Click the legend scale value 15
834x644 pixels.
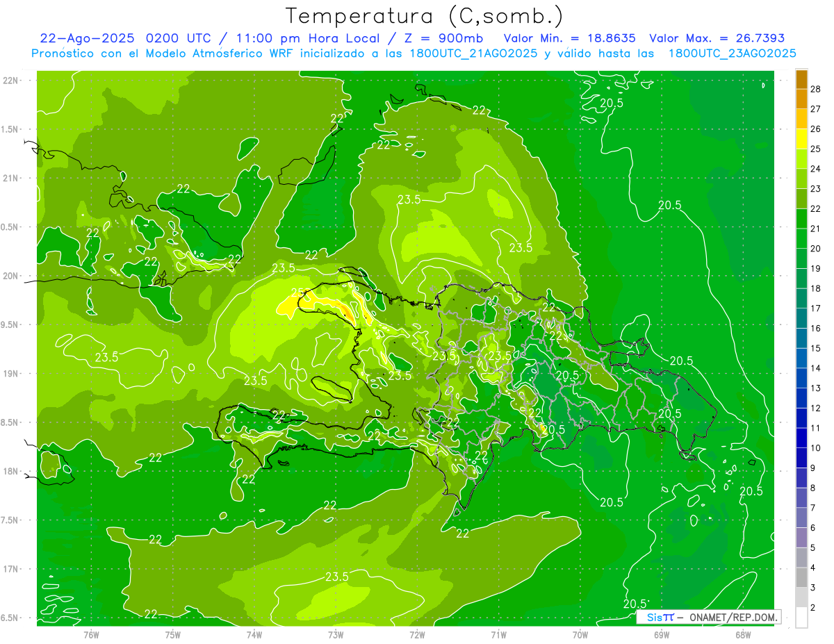coord(815,348)
